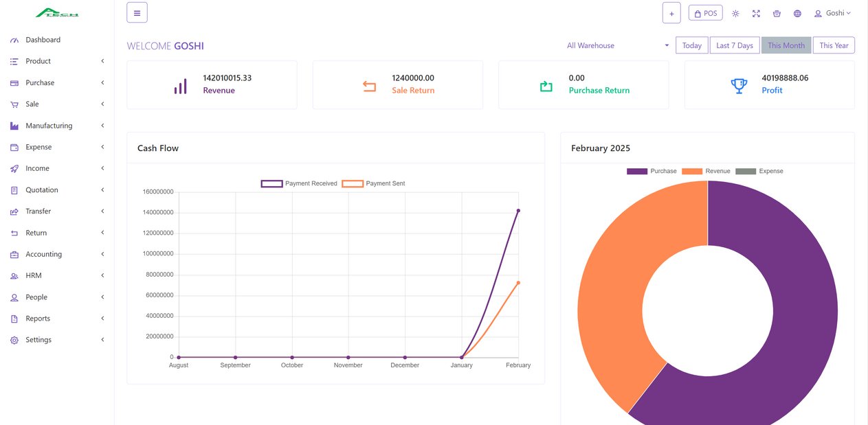The width and height of the screenshot is (868, 425).
Task: Click the Quotation document icon
Action: (14, 190)
